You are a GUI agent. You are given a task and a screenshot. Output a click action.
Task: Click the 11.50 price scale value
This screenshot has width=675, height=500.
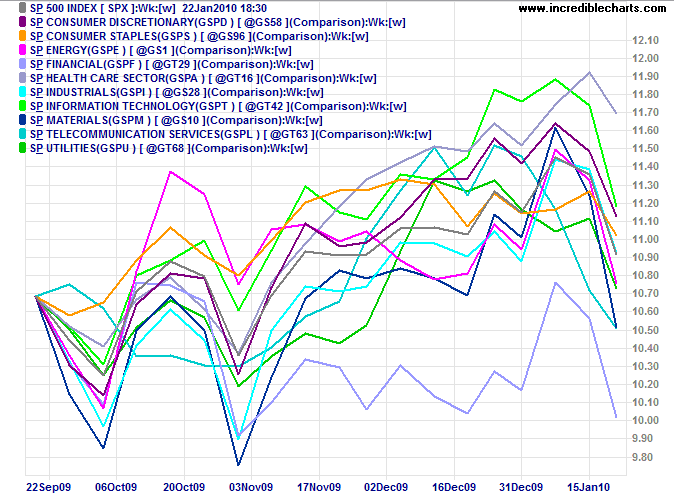(645, 148)
